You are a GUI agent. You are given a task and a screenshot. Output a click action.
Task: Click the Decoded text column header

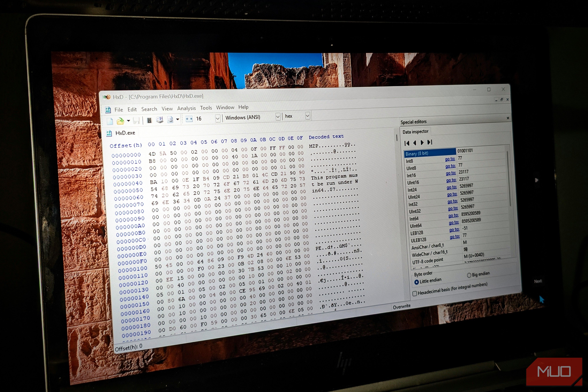pyautogui.click(x=326, y=137)
